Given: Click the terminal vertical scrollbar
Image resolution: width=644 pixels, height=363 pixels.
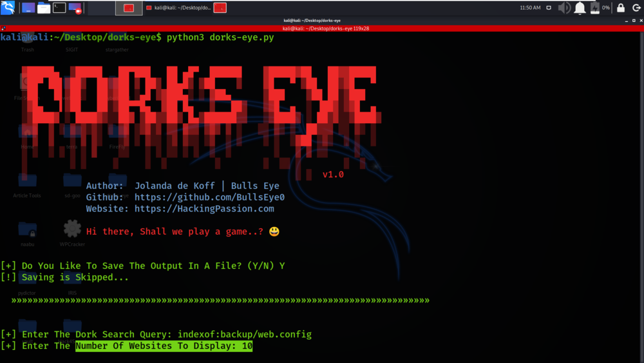Looking at the screenshot, I should click(641, 197).
